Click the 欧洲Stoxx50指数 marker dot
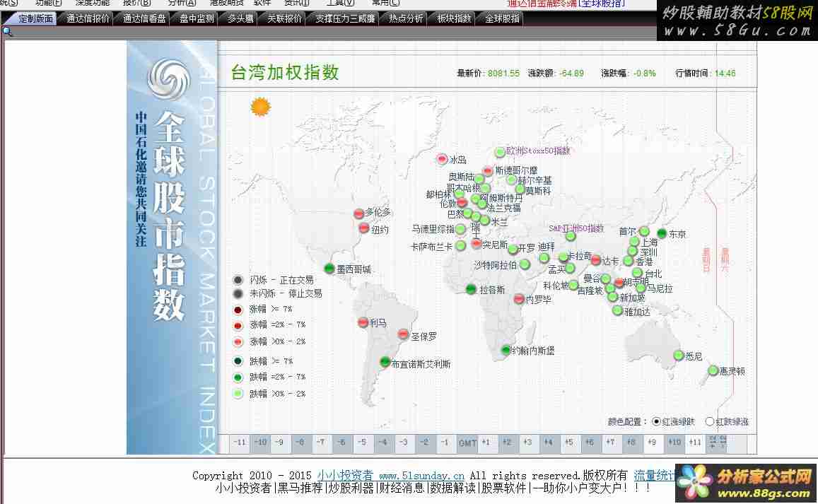Image resolution: width=818 pixels, height=504 pixels. click(x=500, y=152)
